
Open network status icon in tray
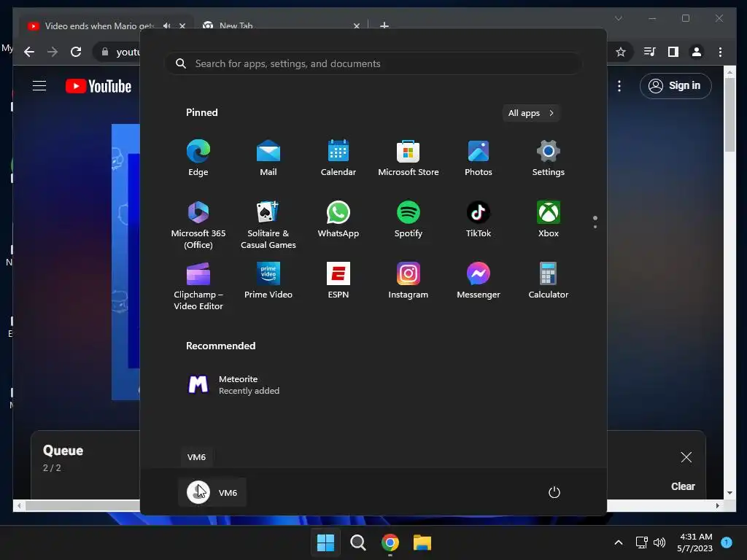point(642,542)
